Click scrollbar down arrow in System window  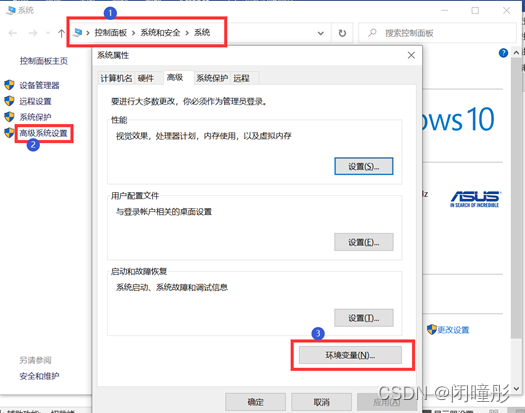tap(516, 389)
